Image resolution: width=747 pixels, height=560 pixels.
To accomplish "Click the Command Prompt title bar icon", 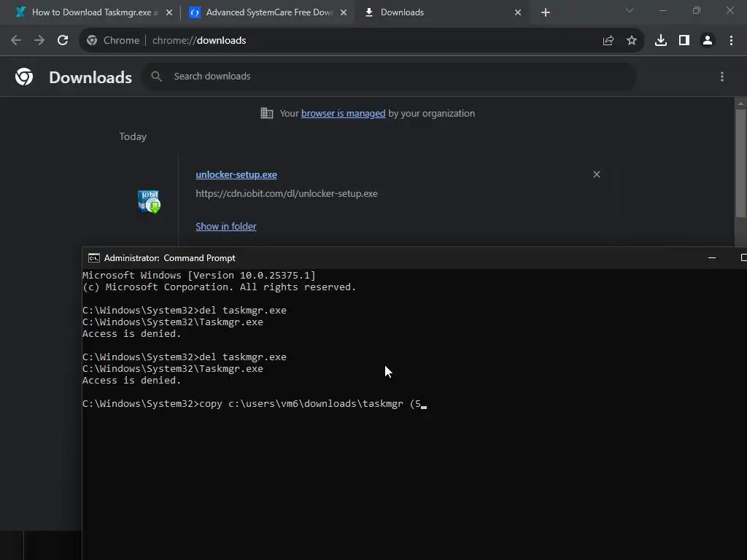I will click(94, 257).
